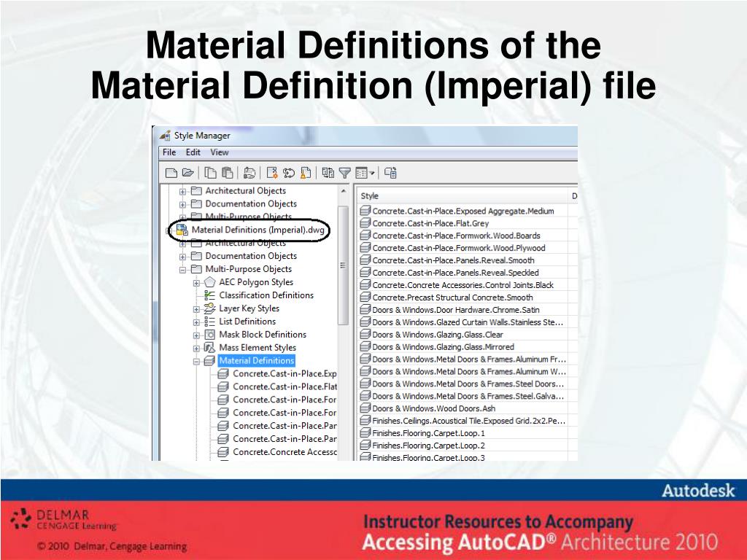The width and height of the screenshot is (747, 560).
Task: Click the Layer Key Styles key icon
Action: point(209,308)
